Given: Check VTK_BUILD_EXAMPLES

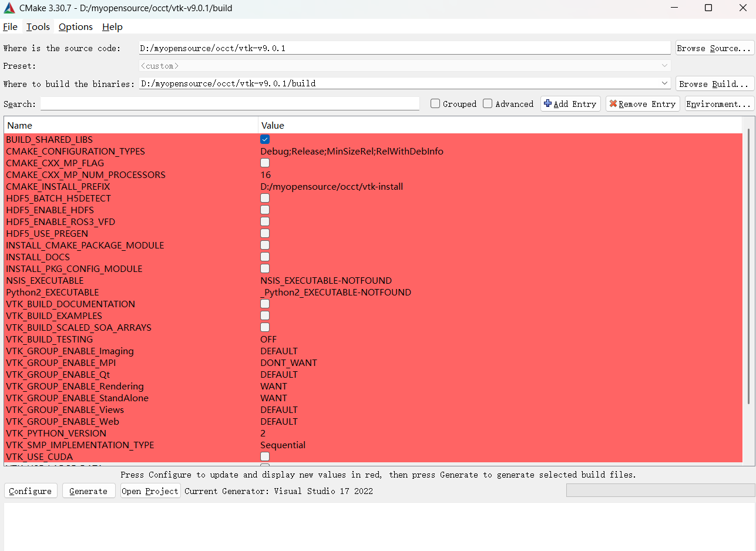Looking at the screenshot, I should (265, 315).
